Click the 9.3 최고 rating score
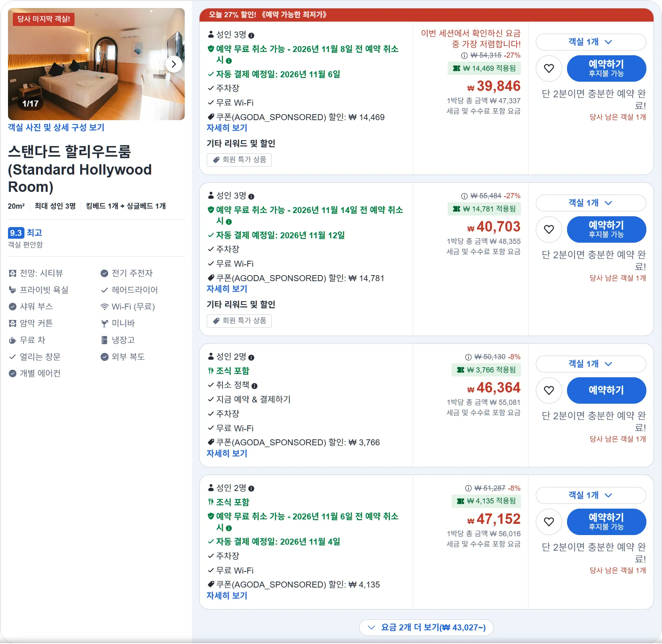 25,233
